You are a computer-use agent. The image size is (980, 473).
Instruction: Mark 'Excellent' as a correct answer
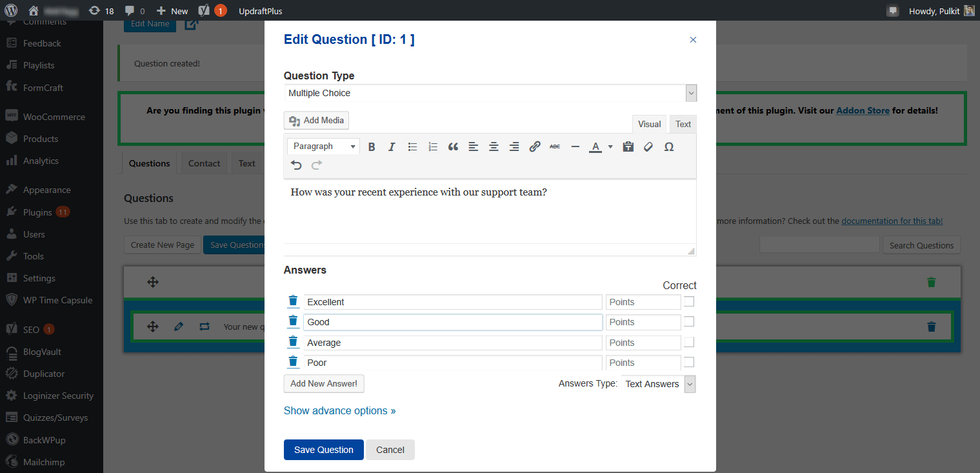point(688,301)
